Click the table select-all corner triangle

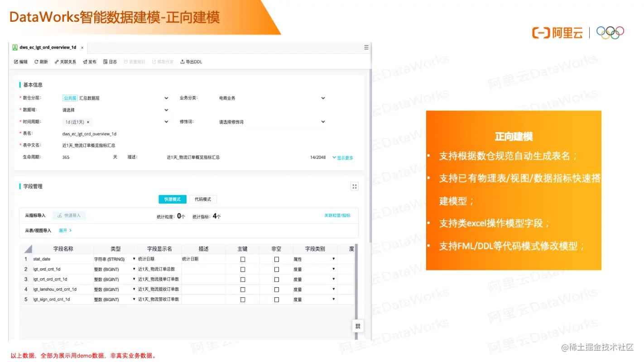(x=28, y=249)
